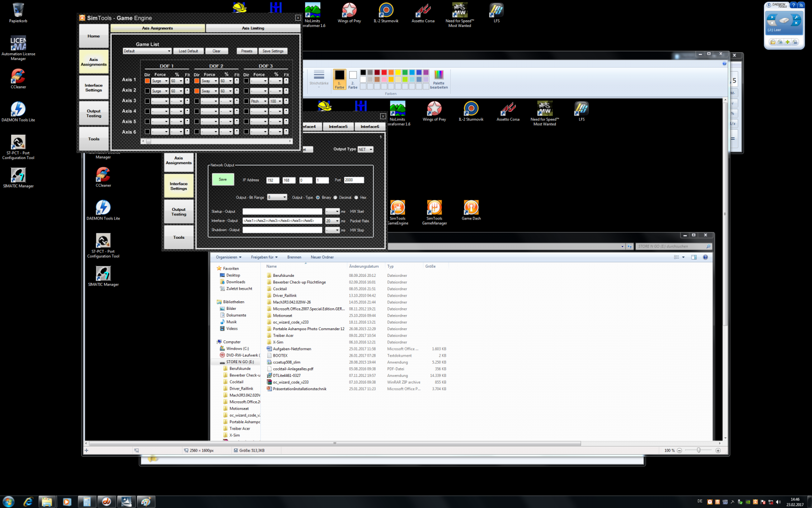Open the Windows Start button
The height and width of the screenshot is (508, 812).
pyautogui.click(x=9, y=501)
